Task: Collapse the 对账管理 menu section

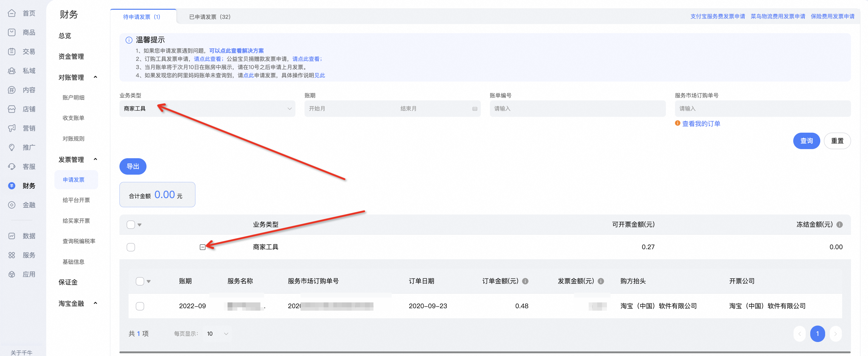Action: [x=95, y=77]
